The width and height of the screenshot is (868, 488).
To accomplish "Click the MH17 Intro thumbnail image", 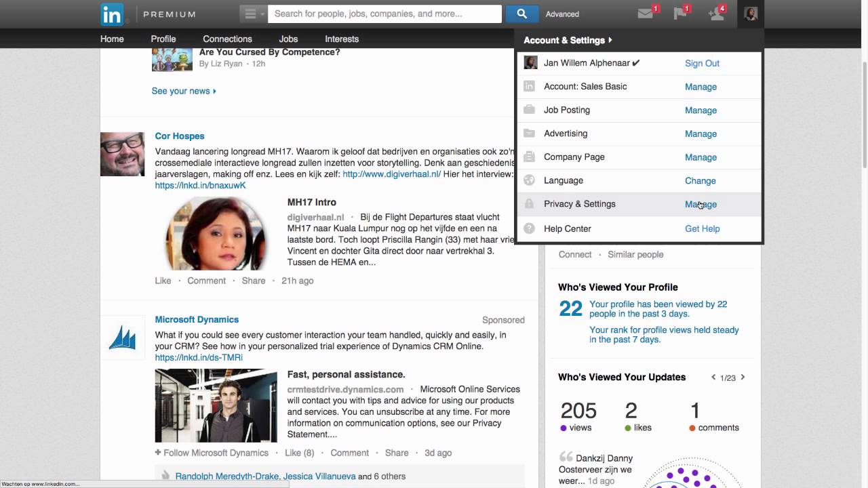I will [x=216, y=233].
